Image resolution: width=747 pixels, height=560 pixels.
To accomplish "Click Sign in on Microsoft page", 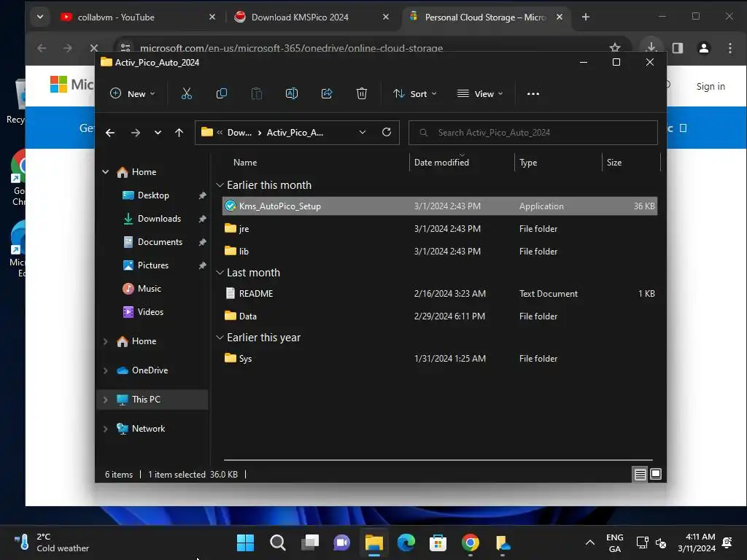I will [x=711, y=86].
